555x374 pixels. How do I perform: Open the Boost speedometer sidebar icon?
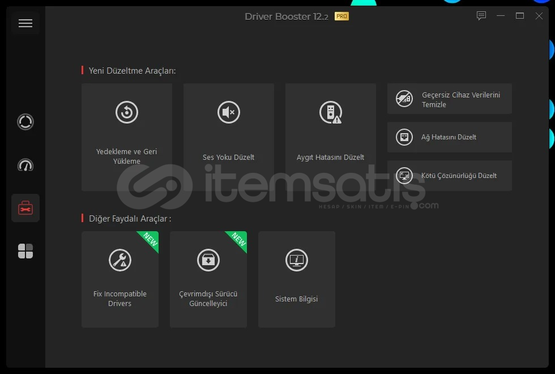25,165
